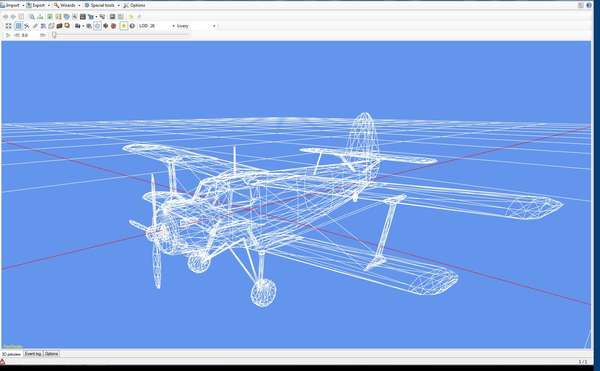
Task: Click the crossed tools icon
Action: tap(27, 26)
